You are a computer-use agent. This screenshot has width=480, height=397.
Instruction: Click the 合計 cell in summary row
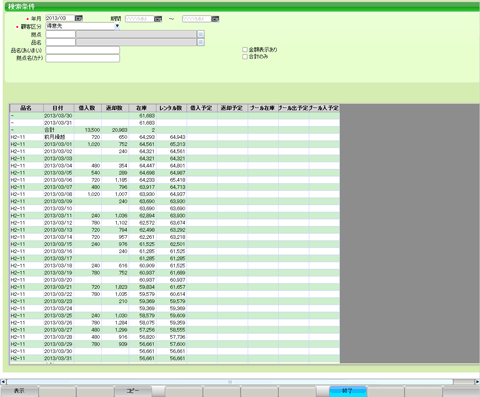point(58,130)
